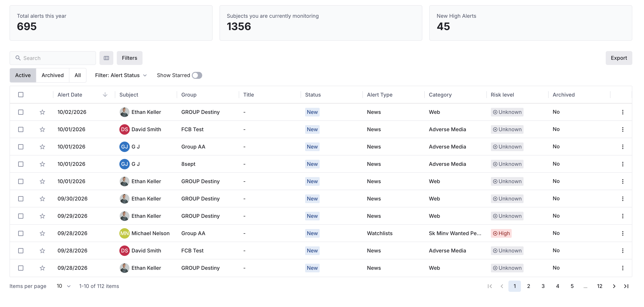Check the Michael Nelson row checkbox
This screenshot has width=644, height=307.
pyautogui.click(x=21, y=233)
